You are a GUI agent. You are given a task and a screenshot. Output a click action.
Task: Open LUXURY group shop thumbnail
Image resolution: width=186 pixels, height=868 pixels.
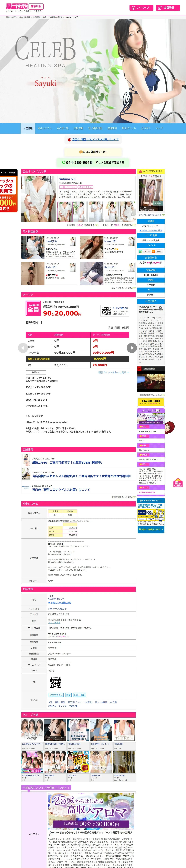point(32,730)
